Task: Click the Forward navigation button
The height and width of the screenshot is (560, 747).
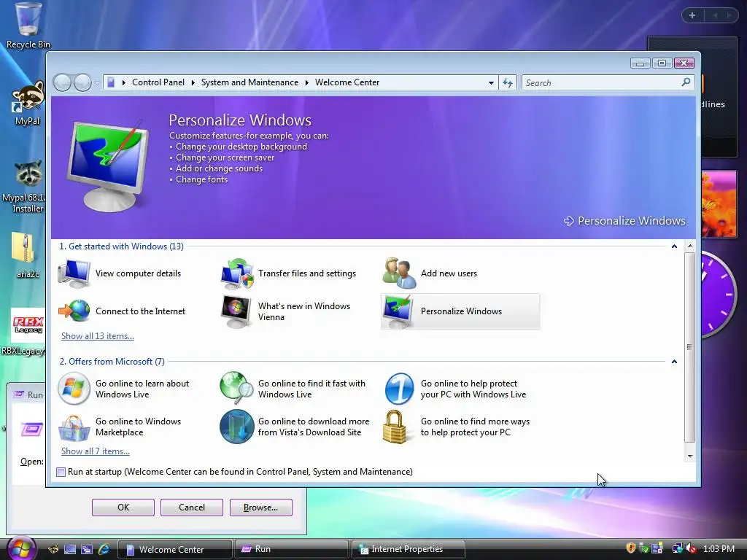Action: 82,83
